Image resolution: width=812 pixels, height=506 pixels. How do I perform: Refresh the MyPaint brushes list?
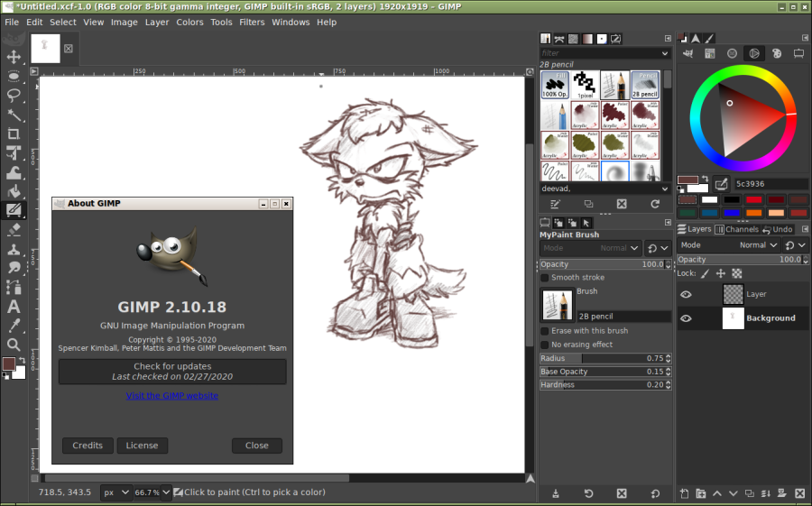click(x=655, y=204)
